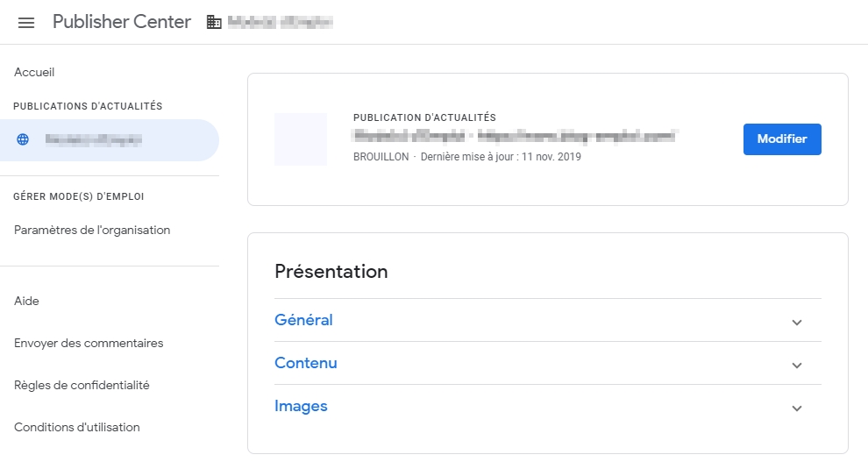Select the highlighted publication in sidebar
This screenshot has height=469, width=868.
[x=110, y=140]
